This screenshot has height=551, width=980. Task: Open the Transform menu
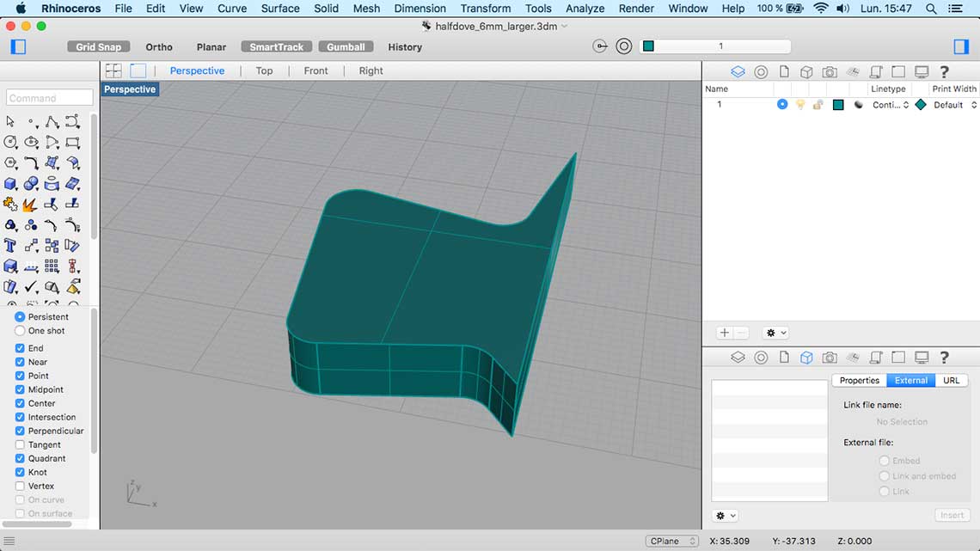pyautogui.click(x=485, y=8)
